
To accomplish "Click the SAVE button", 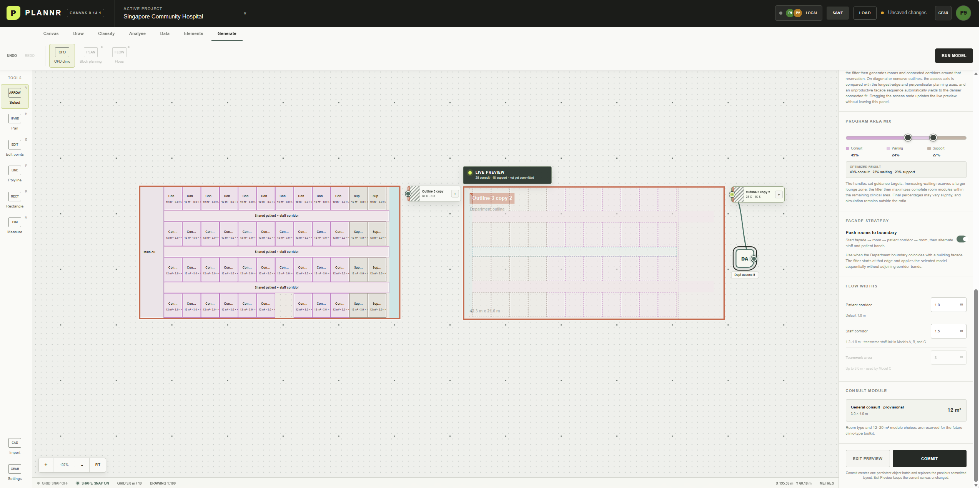I will [x=838, y=13].
